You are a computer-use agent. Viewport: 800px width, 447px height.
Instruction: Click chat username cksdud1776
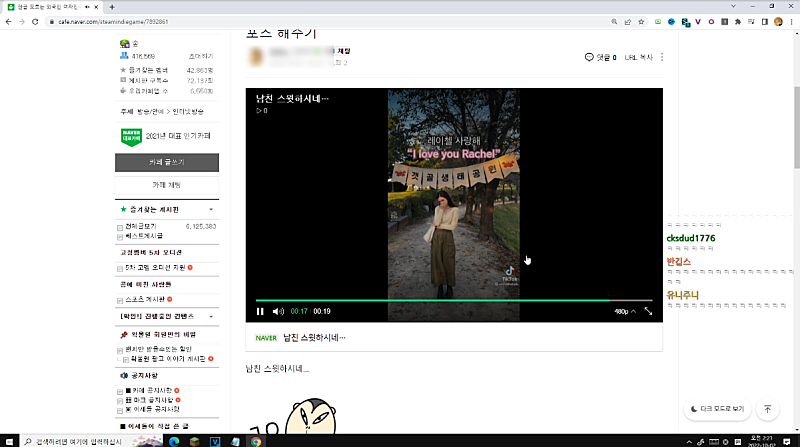click(691, 238)
